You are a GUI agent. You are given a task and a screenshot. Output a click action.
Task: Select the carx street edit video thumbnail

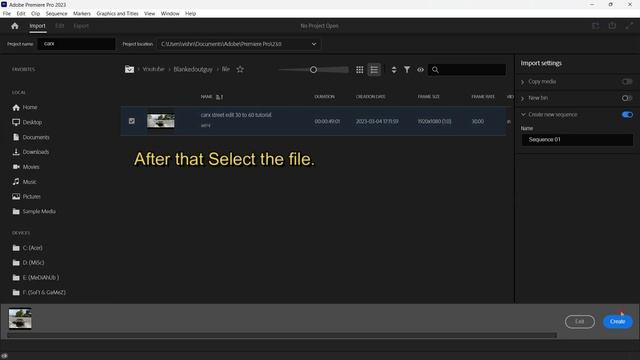(161, 121)
